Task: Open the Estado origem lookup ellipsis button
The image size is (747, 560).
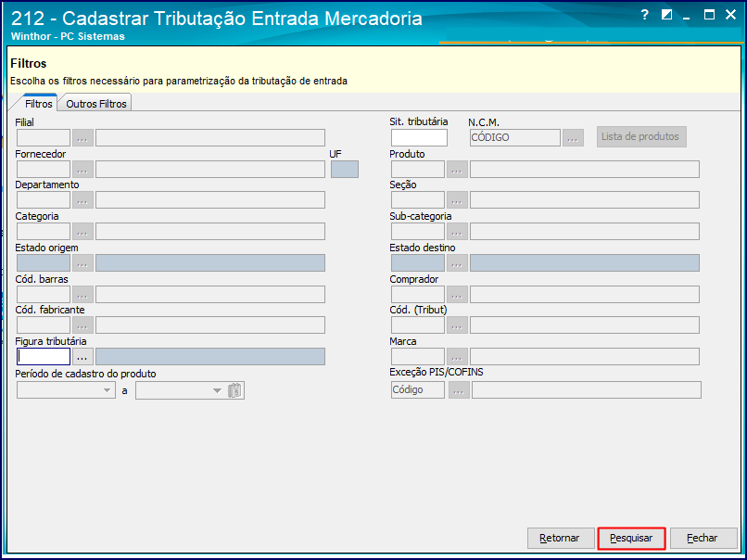Action: pos(82,263)
